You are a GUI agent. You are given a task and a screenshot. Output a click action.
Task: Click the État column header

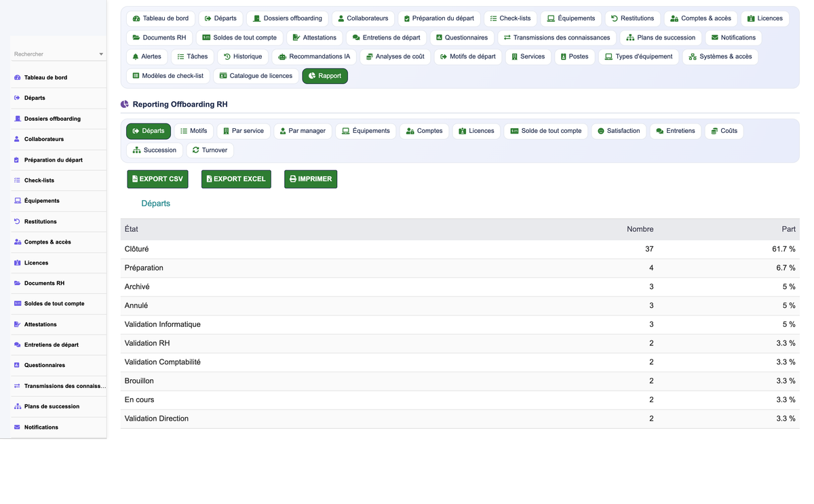(132, 229)
